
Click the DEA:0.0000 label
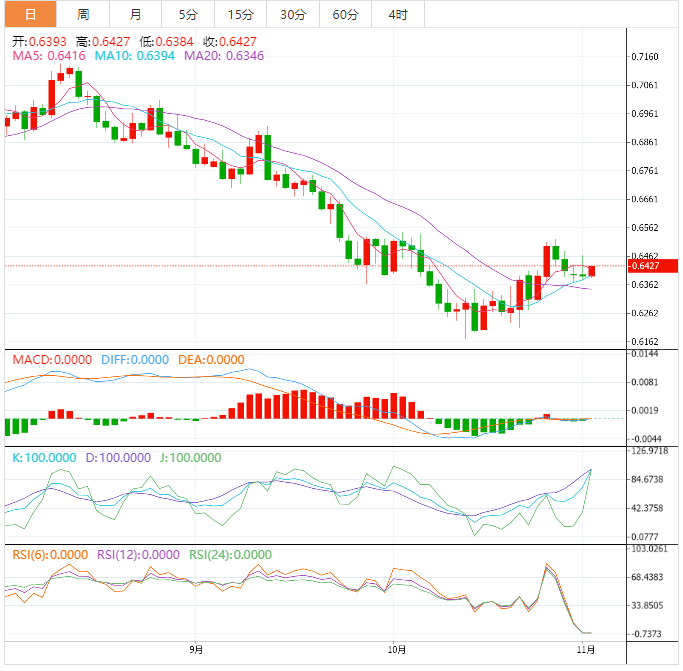click(x=211, y=360)
